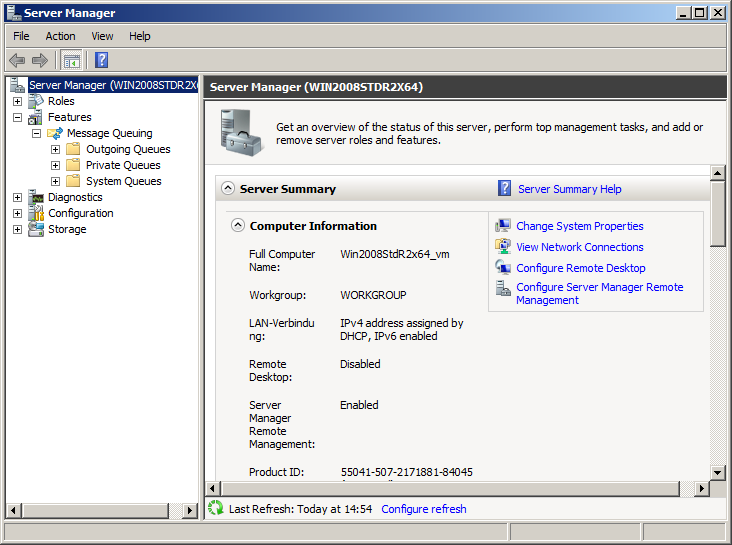Click the tree pane horizontal scroll left arrow
This screenshot has height=545, width=732.
tap(14, 510)
